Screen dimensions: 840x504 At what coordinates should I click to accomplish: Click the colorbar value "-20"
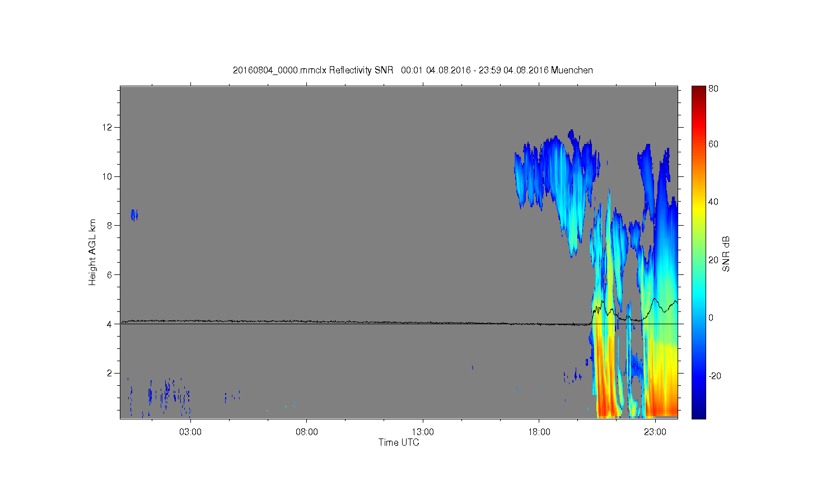[715, 376]
